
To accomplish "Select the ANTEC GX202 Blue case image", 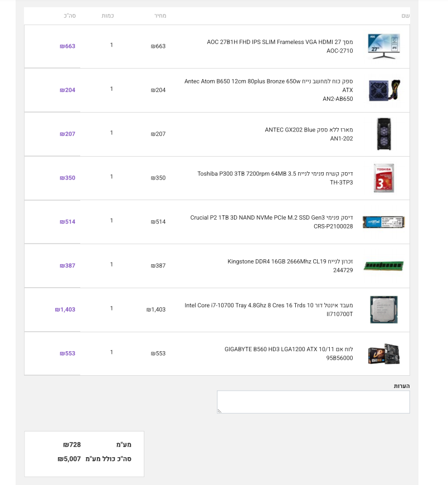I will click(384, 134).
